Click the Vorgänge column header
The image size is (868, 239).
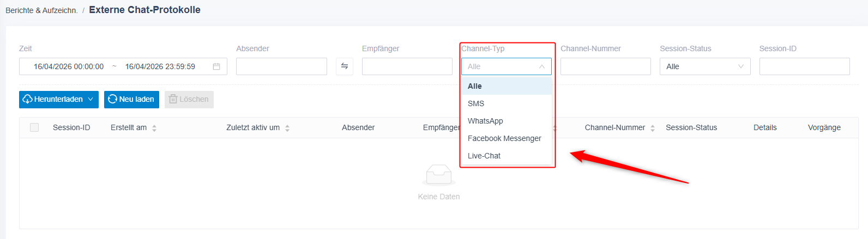(x=824, y=127)
